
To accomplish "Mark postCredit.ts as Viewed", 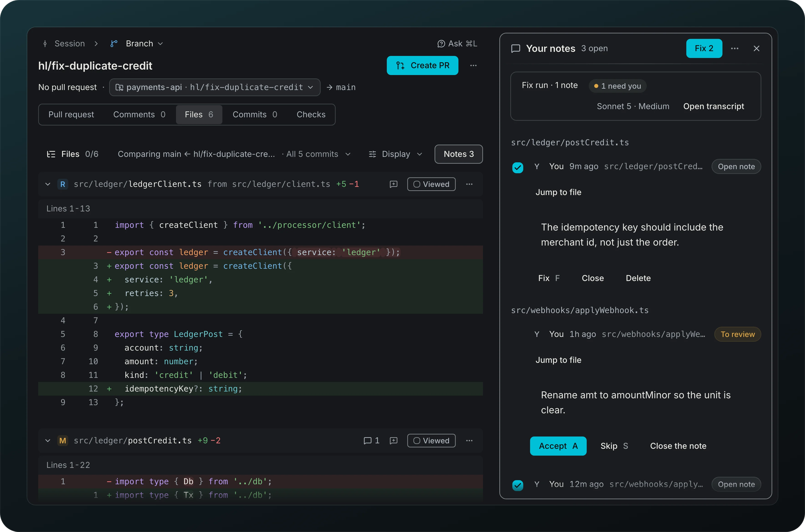I will coord(431,441).
